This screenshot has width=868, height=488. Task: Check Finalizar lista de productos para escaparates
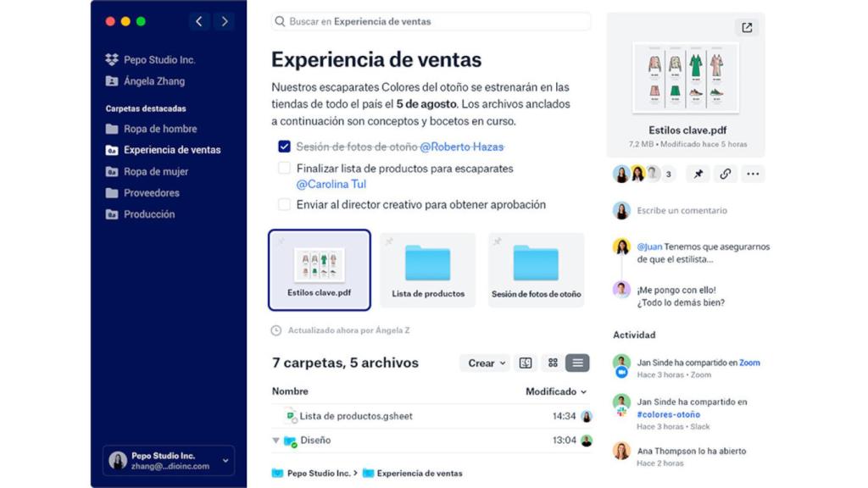[286, 169]
